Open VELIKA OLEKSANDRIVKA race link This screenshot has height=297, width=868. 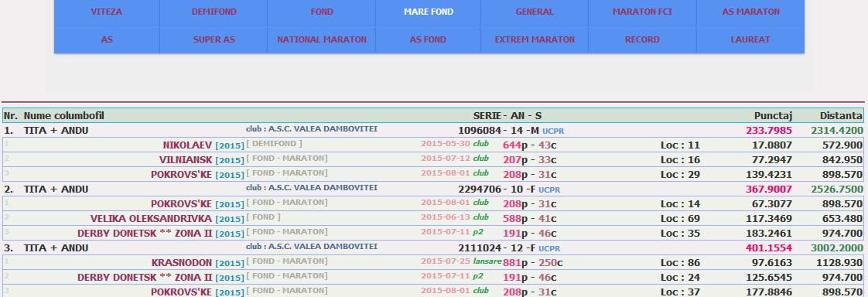pyautogui.click(x=151, y=219)
